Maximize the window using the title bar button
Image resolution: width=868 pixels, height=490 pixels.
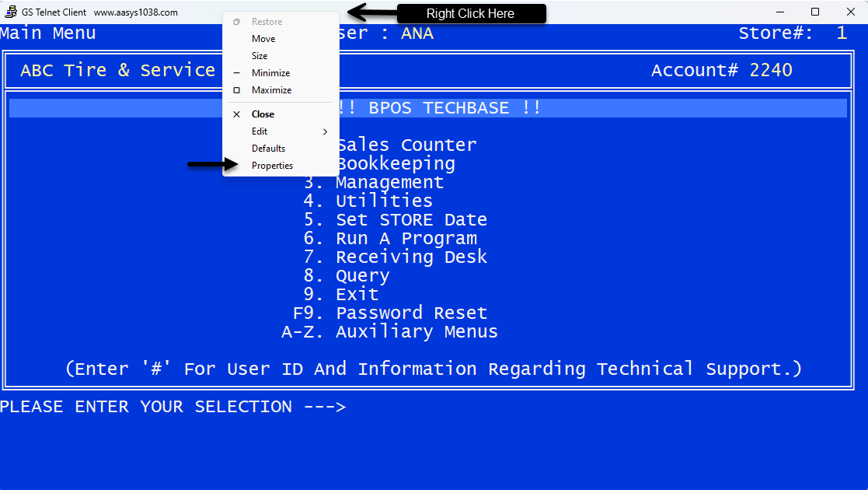click(815, 12)
